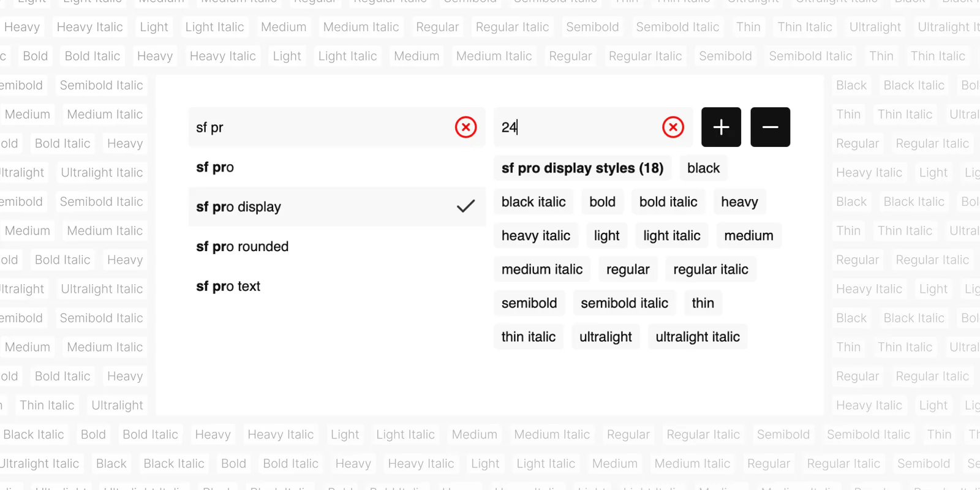This screenshot has height=490, width=980.
Task: Choose the thin italic style chip
Action: coord(529,336)
